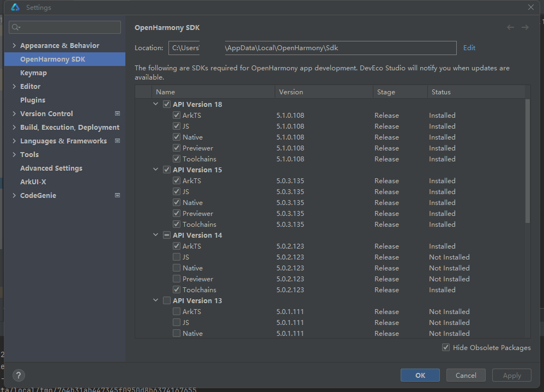This screenshot has height=392, width=544.
Task: Toggle Hide Obsolete Packages checkbox
Action: point(446,347)
